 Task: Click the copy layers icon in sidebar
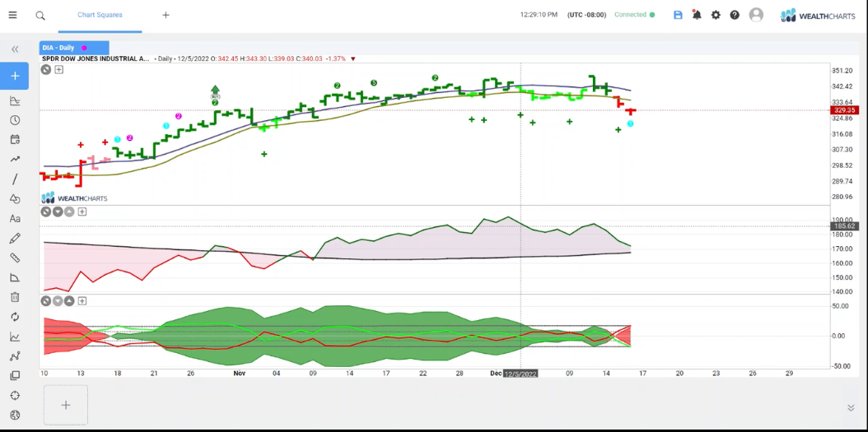(15, 376)
